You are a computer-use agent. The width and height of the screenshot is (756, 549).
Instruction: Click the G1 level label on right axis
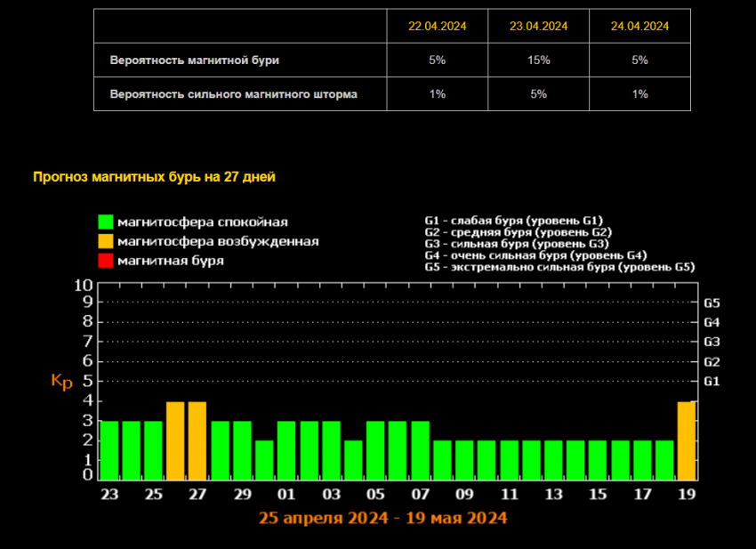712,382
